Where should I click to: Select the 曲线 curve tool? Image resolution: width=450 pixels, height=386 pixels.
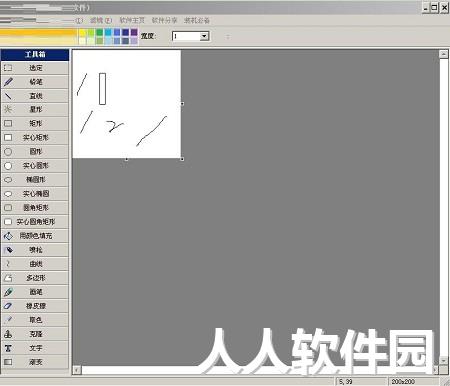[35, 264]
